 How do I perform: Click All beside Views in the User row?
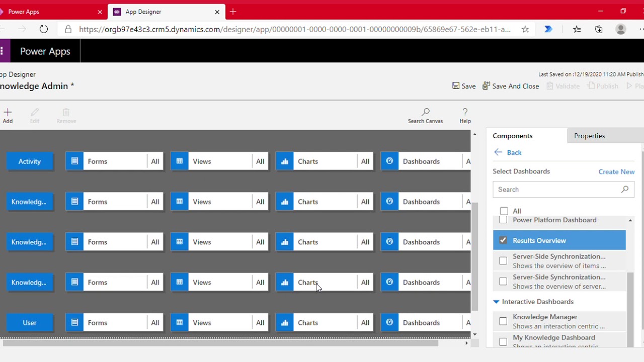click(260, 323)
